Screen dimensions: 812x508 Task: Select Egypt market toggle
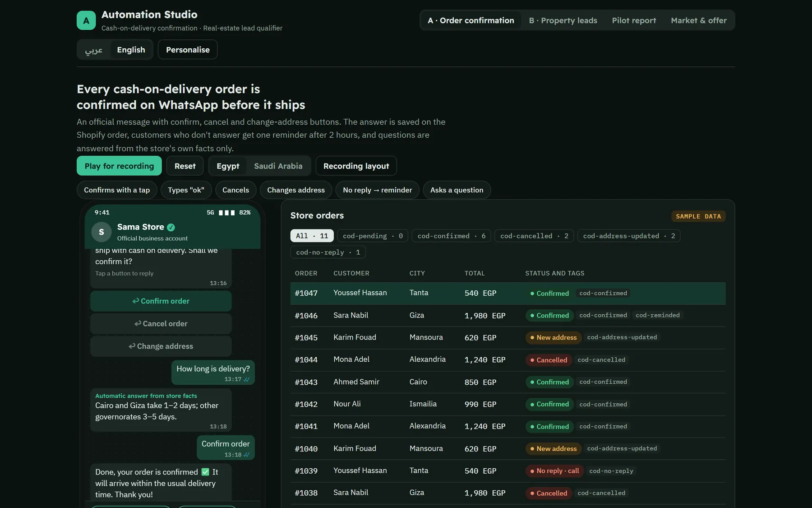[228, 166]
